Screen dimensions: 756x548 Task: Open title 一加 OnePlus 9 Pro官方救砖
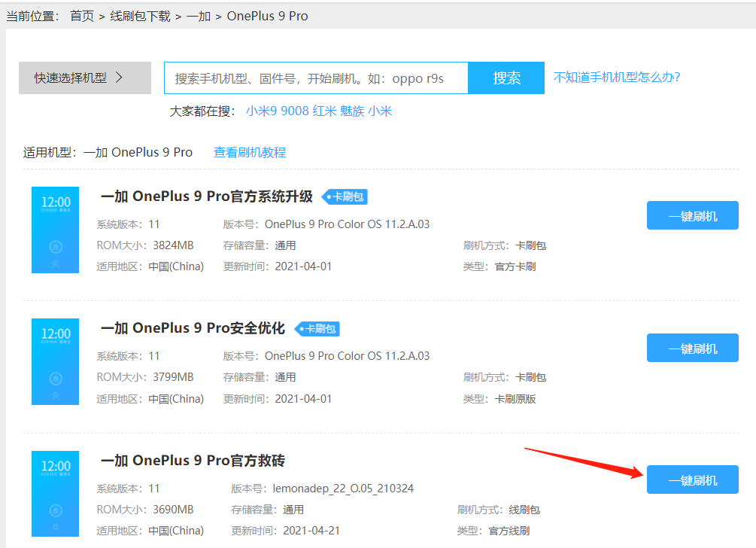click(193, 460)
